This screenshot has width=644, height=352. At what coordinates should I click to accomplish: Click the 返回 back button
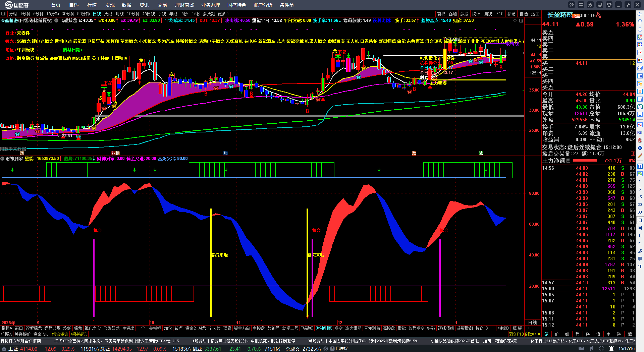(535, 14)
